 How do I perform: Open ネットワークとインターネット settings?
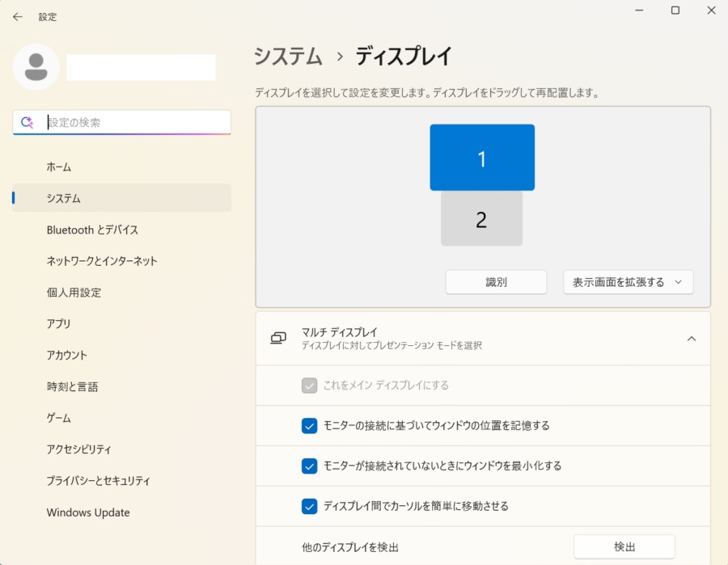pos(121,261)
